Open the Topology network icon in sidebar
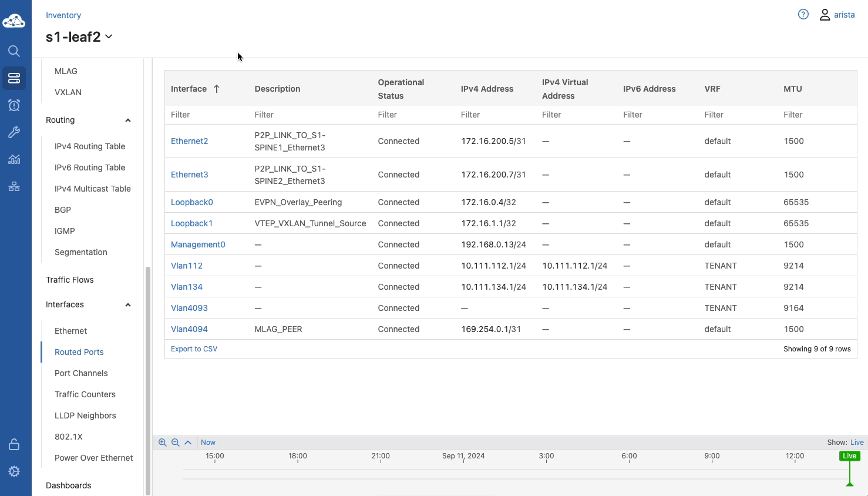Screen dimensions: 868x496 click(14, 186)
